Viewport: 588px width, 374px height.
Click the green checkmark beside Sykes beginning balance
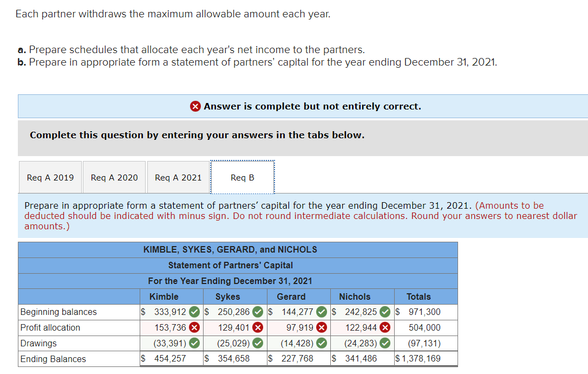coord(259,312)
